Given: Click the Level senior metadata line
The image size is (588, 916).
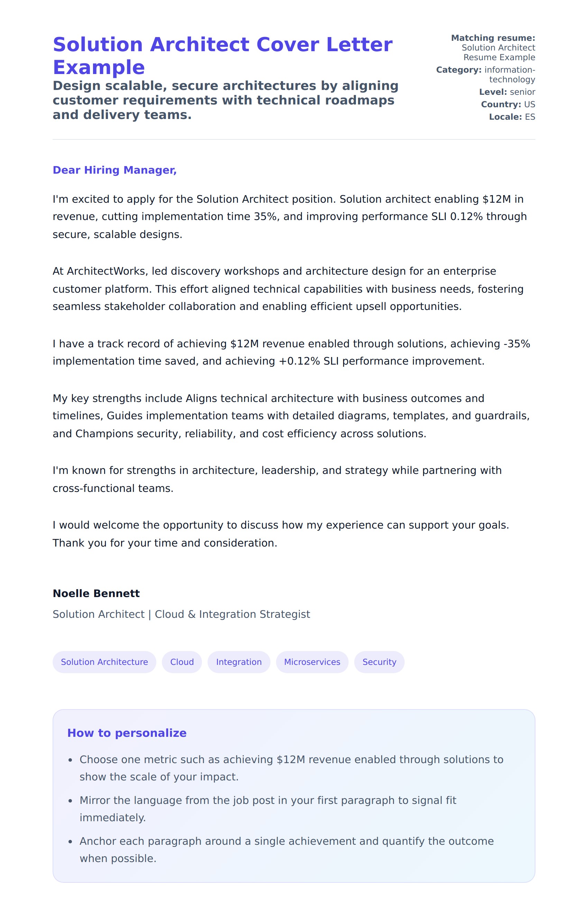Looking at the screenshot, I should pyautogui.click(x=507, y=92).
